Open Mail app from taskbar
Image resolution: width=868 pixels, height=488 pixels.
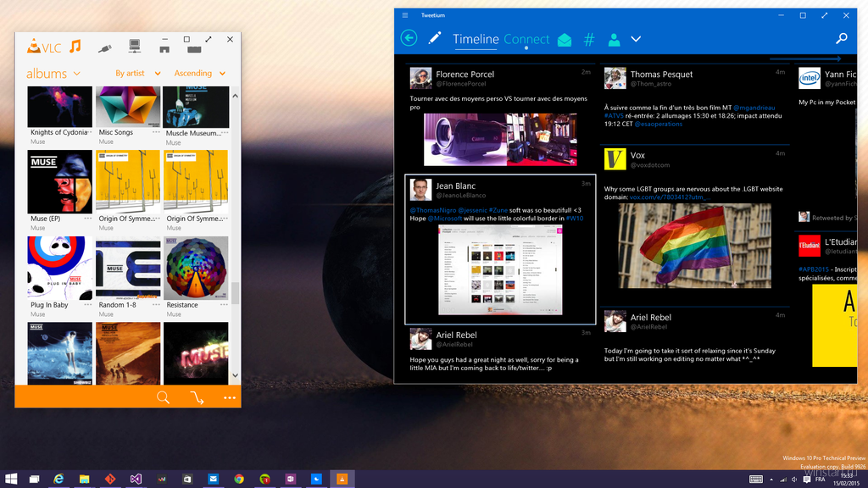(x=213, y=480)
